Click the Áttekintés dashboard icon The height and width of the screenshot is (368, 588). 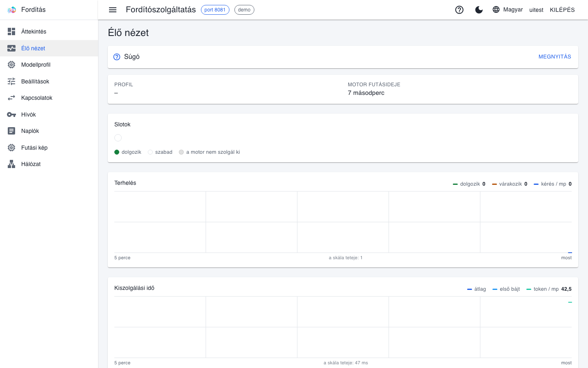coord(11,31)
